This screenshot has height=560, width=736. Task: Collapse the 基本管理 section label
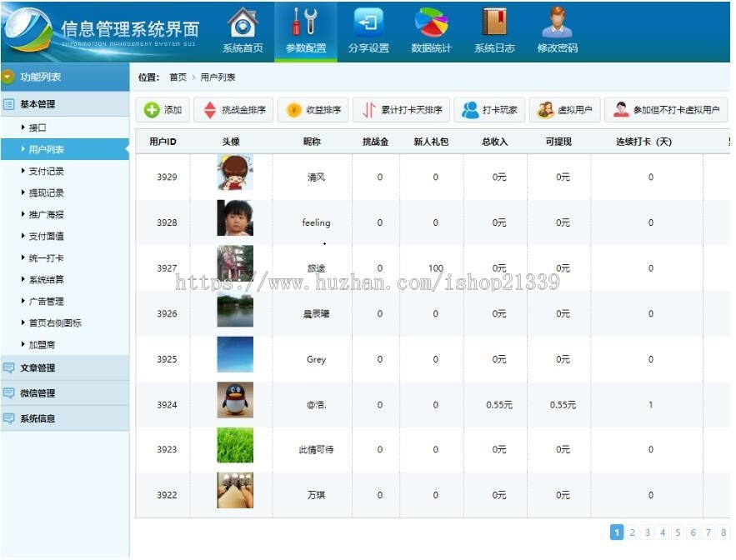(38, 103)
